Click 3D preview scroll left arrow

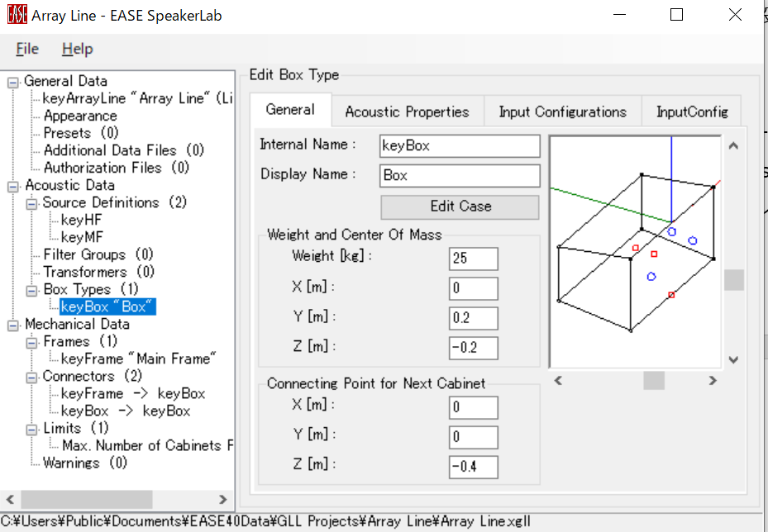(x=558, y=380)
